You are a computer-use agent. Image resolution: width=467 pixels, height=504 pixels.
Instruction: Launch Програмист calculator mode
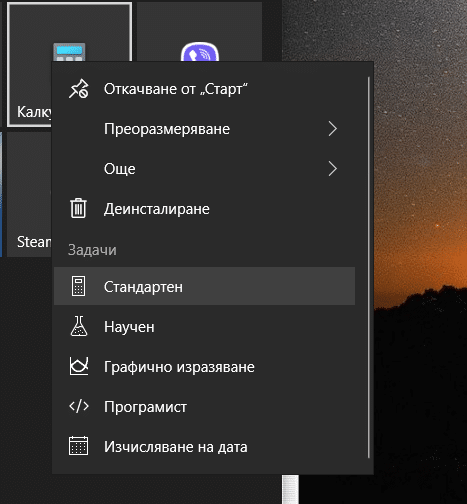204,406
